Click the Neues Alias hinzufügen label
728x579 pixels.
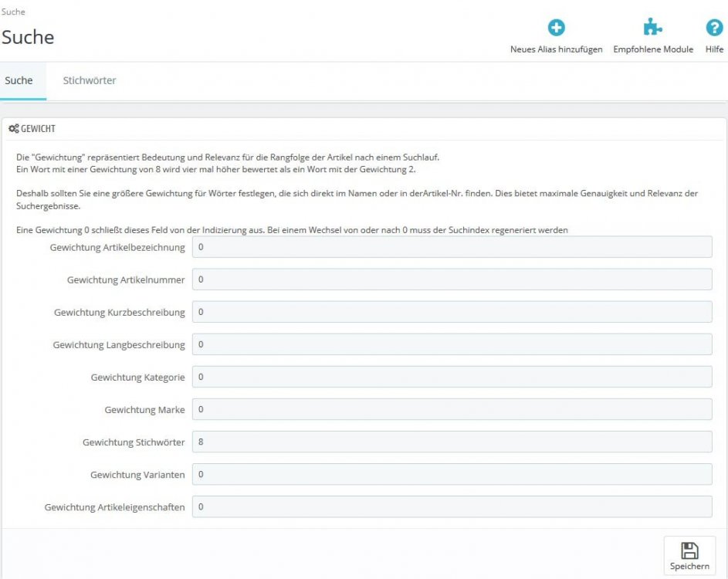pos(556,49)
